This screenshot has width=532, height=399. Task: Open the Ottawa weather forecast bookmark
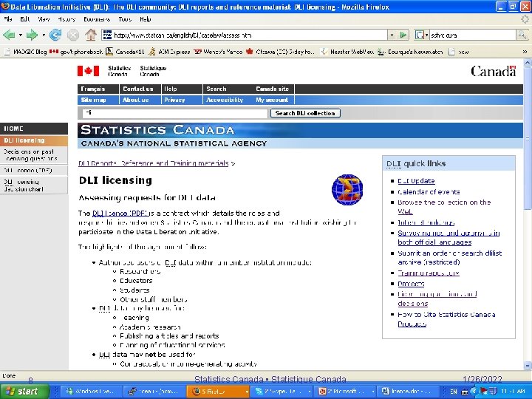click(x=281, y=52)
